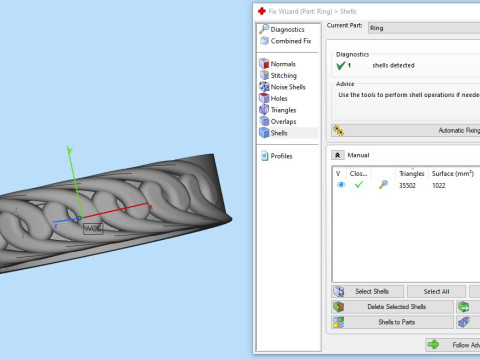Viewport: 480px width, 360px height.
Task: Click the Normals cube icon
Action: [264, 63]
